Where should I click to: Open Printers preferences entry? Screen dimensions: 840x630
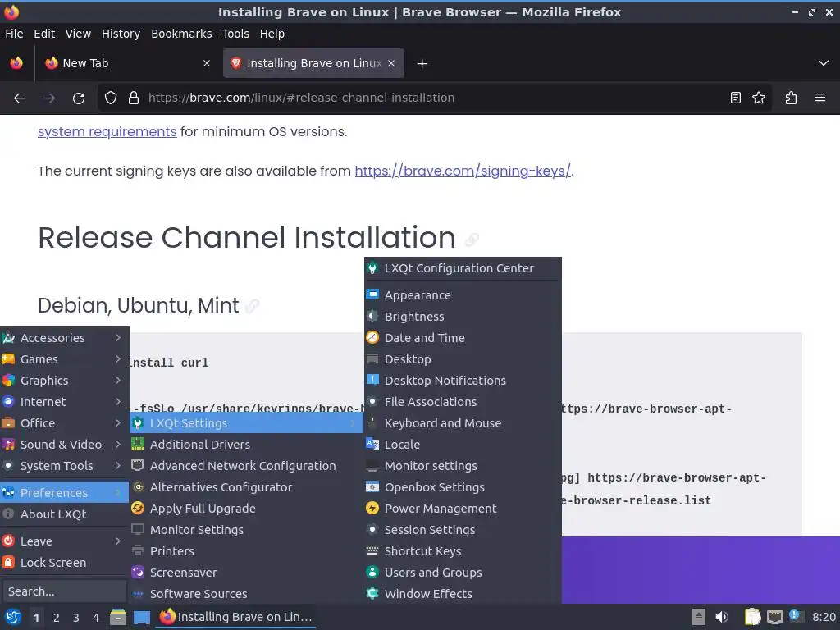pos(246,551)
